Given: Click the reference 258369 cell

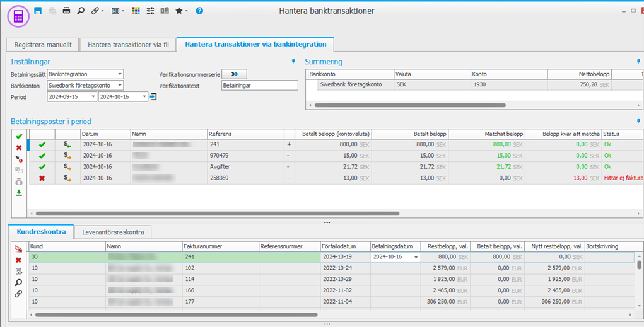Looking at the screenshot, I should tap(245, 178).
